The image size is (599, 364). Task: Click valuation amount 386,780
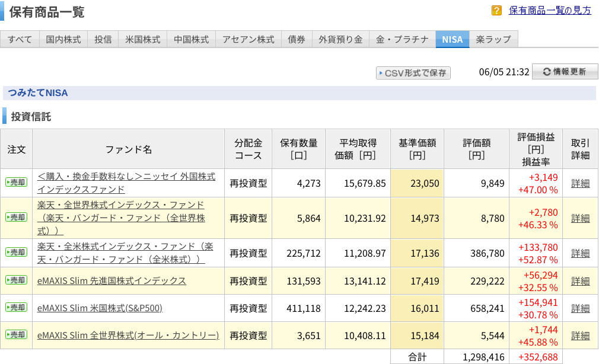(488, 253)
